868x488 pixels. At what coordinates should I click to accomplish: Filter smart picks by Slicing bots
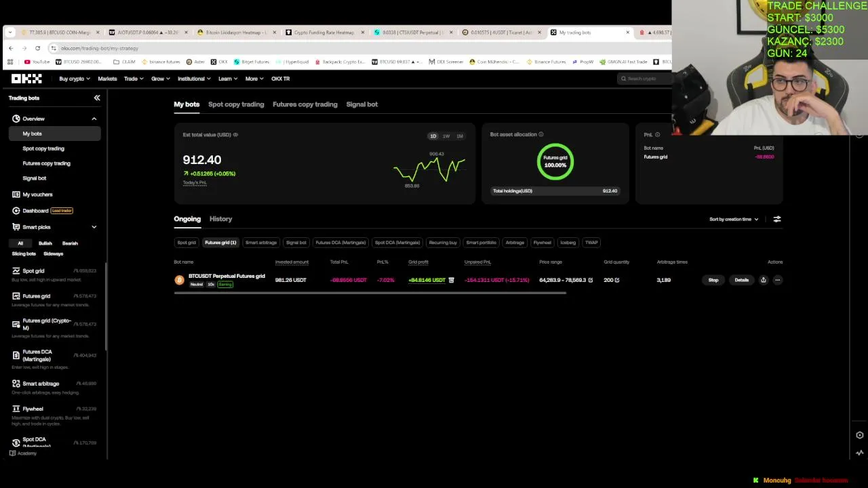click(x=24, y=254)
